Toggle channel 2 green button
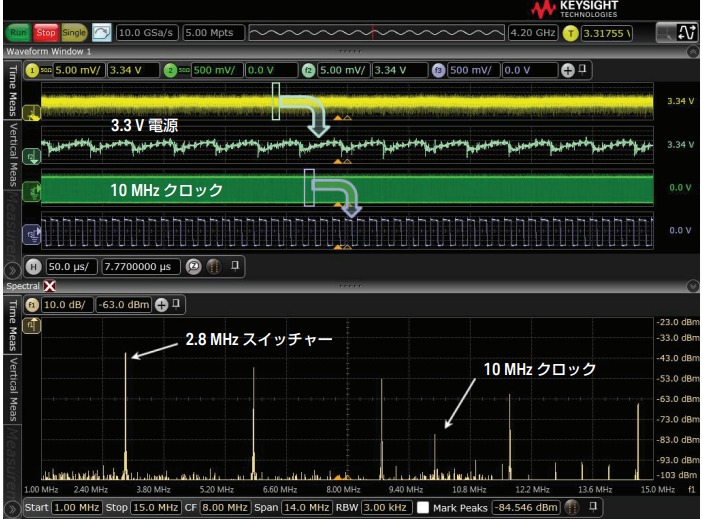702x519 pixels. point(171,71)
